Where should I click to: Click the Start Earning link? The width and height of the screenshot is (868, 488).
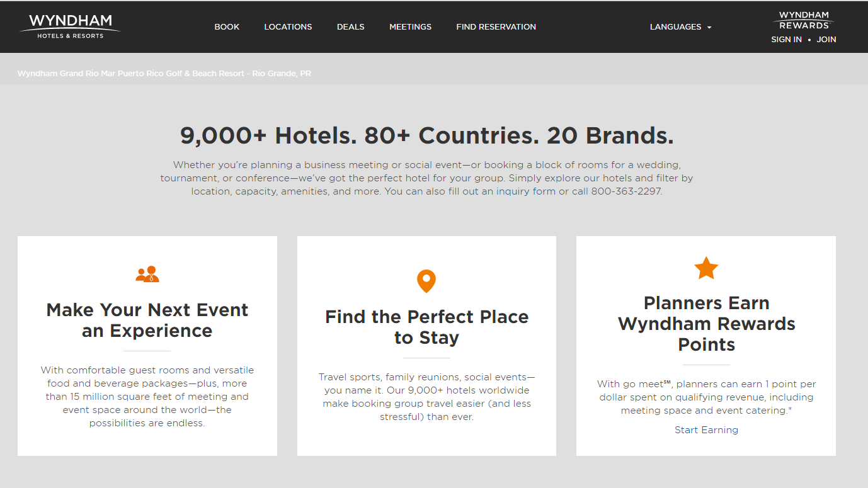(706, 430)
